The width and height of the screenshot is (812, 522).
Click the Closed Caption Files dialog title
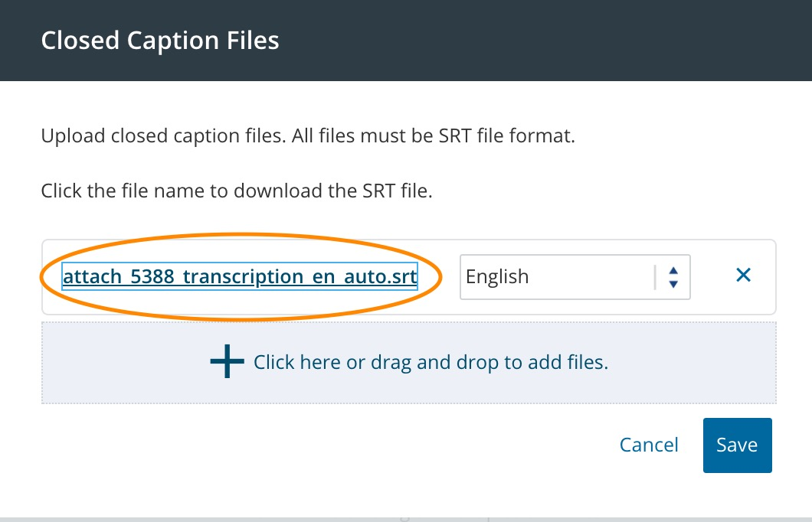point(160,40)
